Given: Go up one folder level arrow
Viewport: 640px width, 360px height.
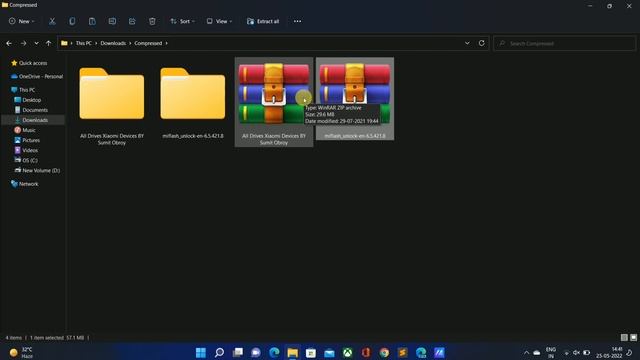Looking at the screenshot, I should pyautogui.click(x=49, y=43).
